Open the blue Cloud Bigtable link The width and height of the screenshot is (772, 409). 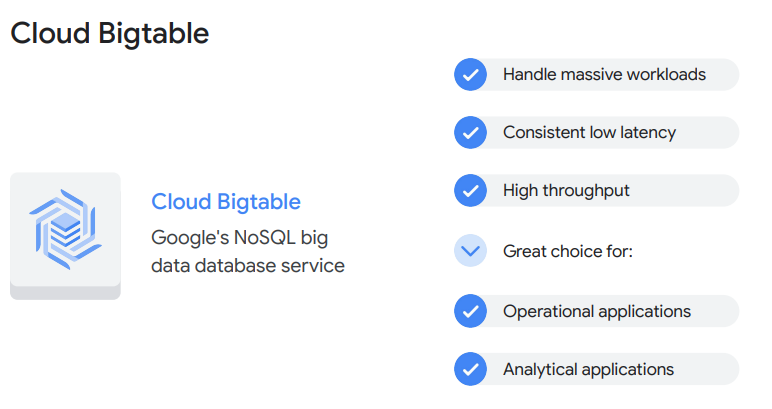coord(225,202)
